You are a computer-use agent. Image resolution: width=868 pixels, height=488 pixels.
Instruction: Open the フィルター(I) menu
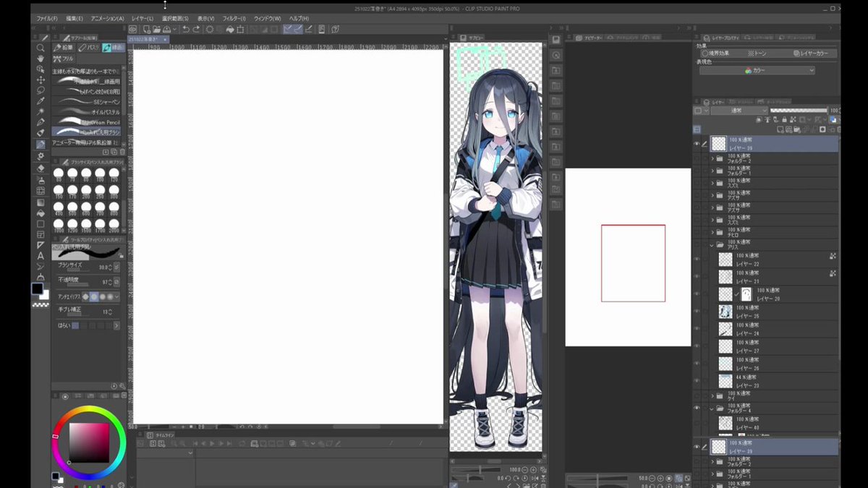[234, 18]
